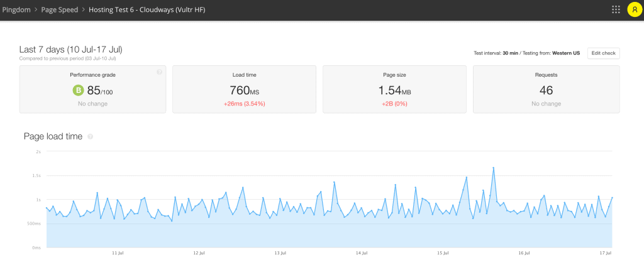Click the Last 7 days heading
This screenshot has width=644, height=265.
tap(70, 50)
